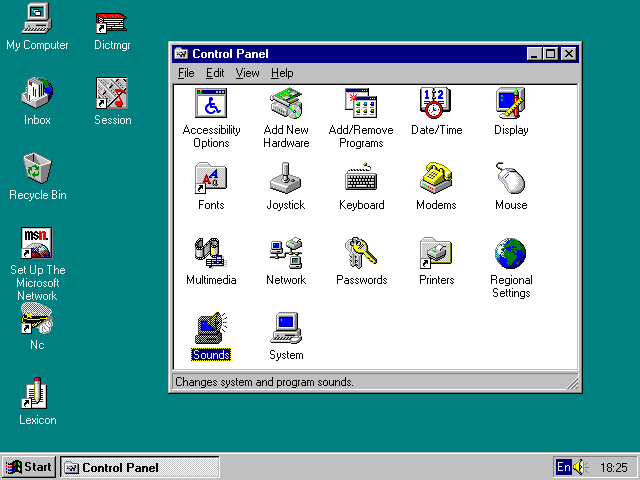
Task: Click the Control Panel taskbar button
Action: coord(140,467)
